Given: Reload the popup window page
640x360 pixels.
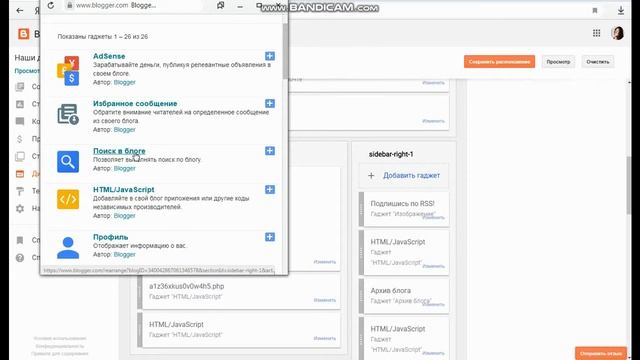Looking at the screenshot, I should tap(51, 6).
